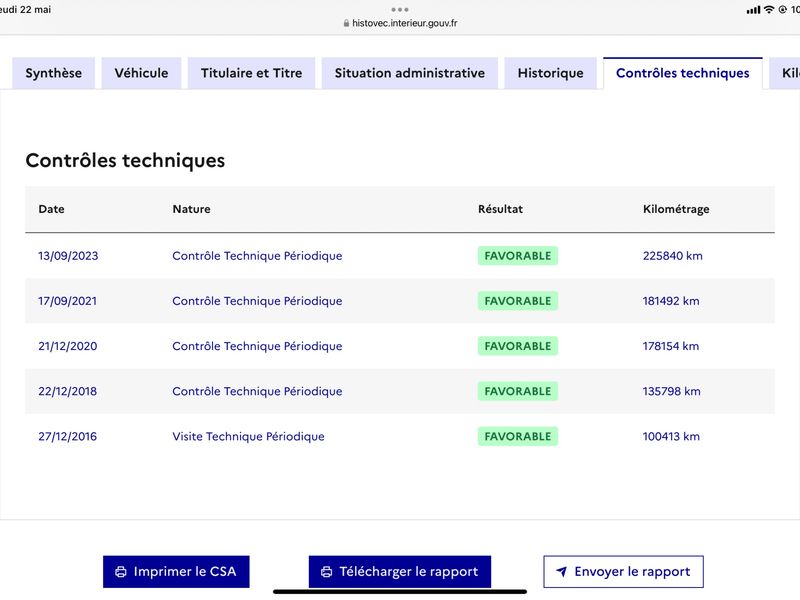Click the 13/09/2023 inspection date
800x600 pixels.
click(68, 256)
